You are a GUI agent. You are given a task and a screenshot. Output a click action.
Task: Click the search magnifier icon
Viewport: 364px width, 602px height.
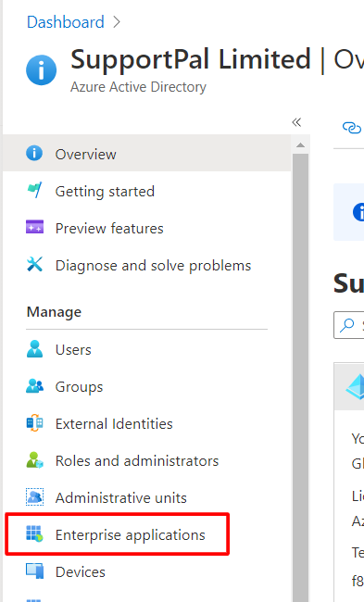tap(347, 325)
